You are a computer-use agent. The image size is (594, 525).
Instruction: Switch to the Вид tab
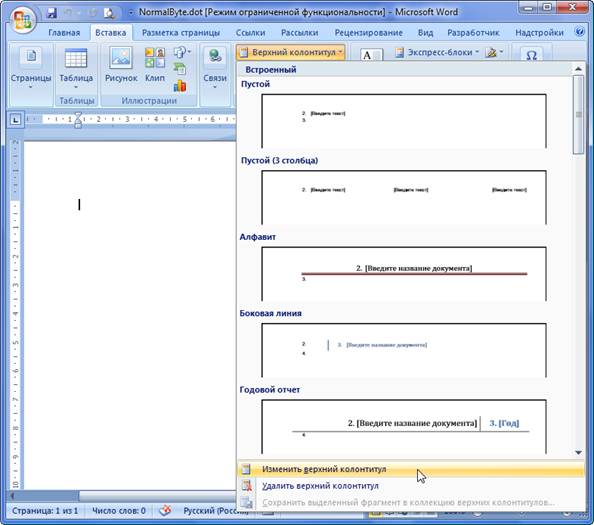[425, 33]
